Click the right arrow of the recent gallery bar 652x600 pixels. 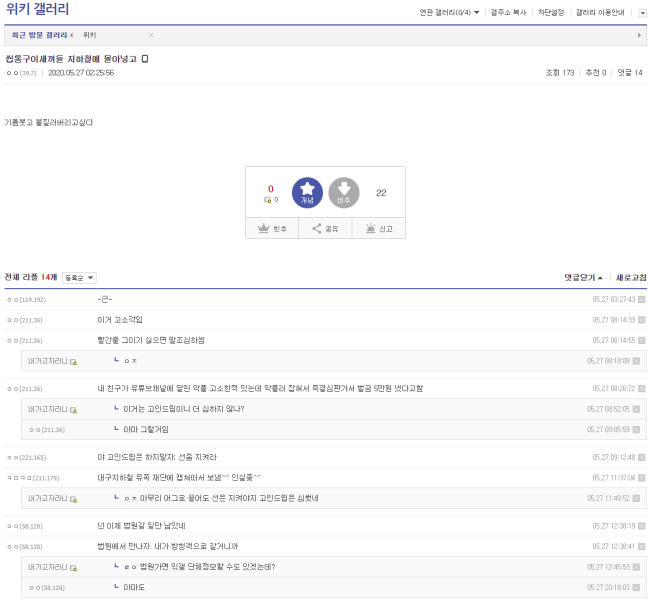(639, 35)
